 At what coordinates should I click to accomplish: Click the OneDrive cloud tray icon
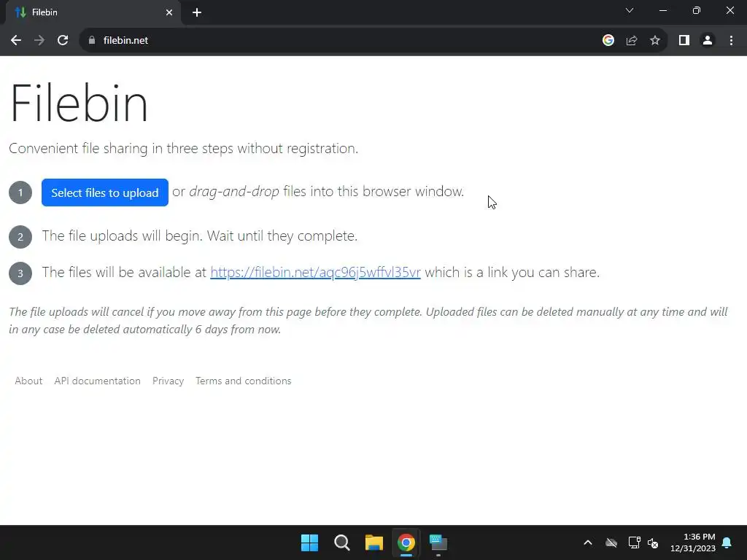point(611,542)
